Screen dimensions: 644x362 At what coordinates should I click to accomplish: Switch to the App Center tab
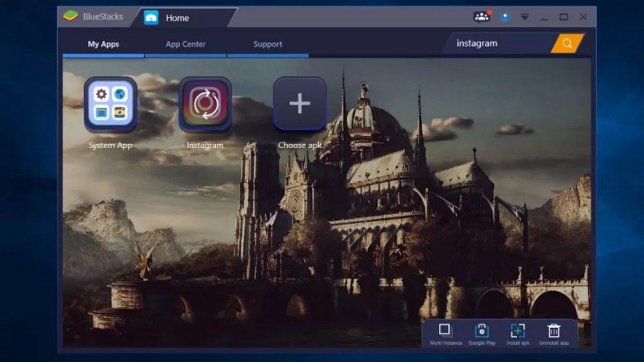(x=185, y=45)
